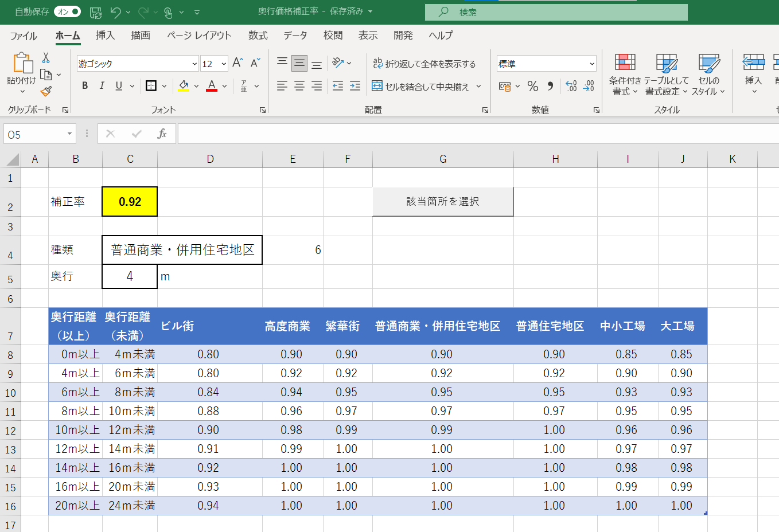Image resolution: width=779 pixels, height=532 pixels.
Task: Switch to the 数式 ribbon tab
Action: (x=258, y=36)
